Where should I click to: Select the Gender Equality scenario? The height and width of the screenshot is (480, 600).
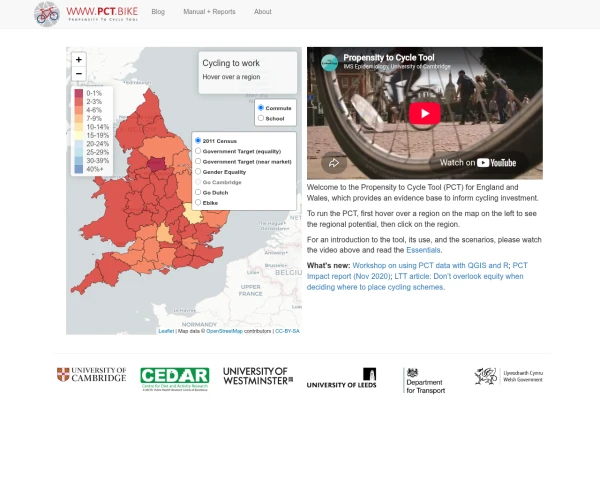coord(198,171)
